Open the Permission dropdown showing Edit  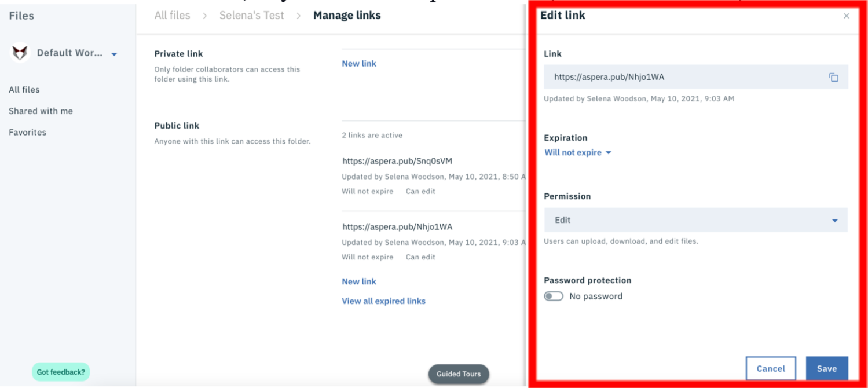click(695, 220)
